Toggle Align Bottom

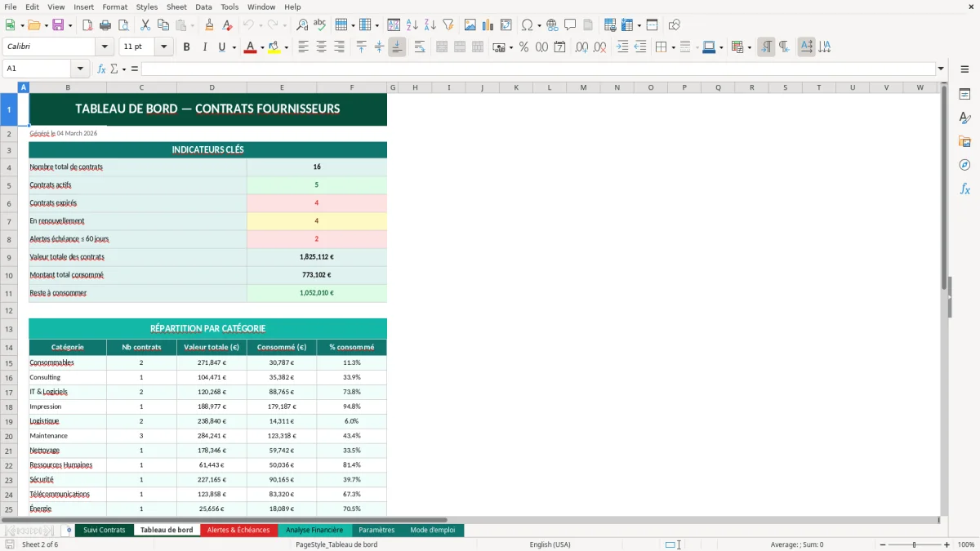pos(397,47)
